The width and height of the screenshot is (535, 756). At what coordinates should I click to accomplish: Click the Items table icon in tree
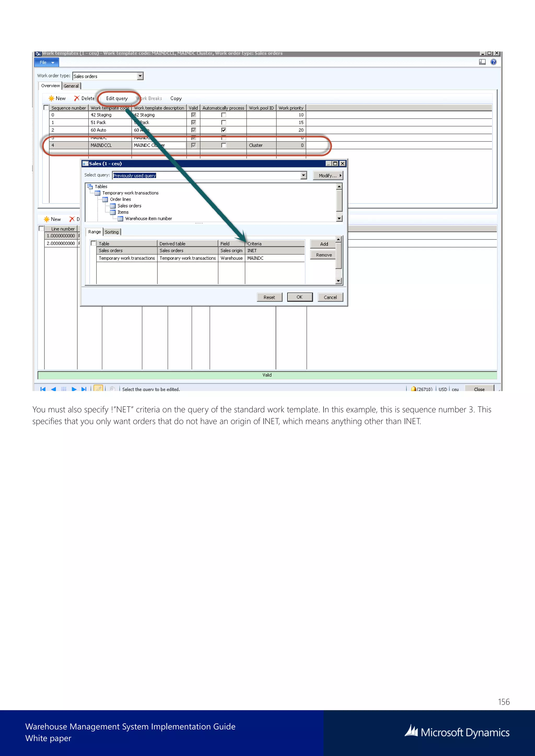click(113, 212)
